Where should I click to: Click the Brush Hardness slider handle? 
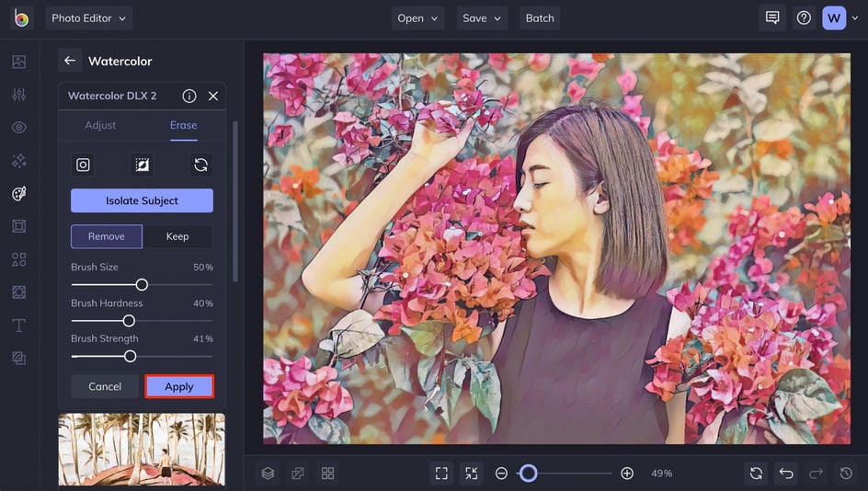tap(129, 321)
